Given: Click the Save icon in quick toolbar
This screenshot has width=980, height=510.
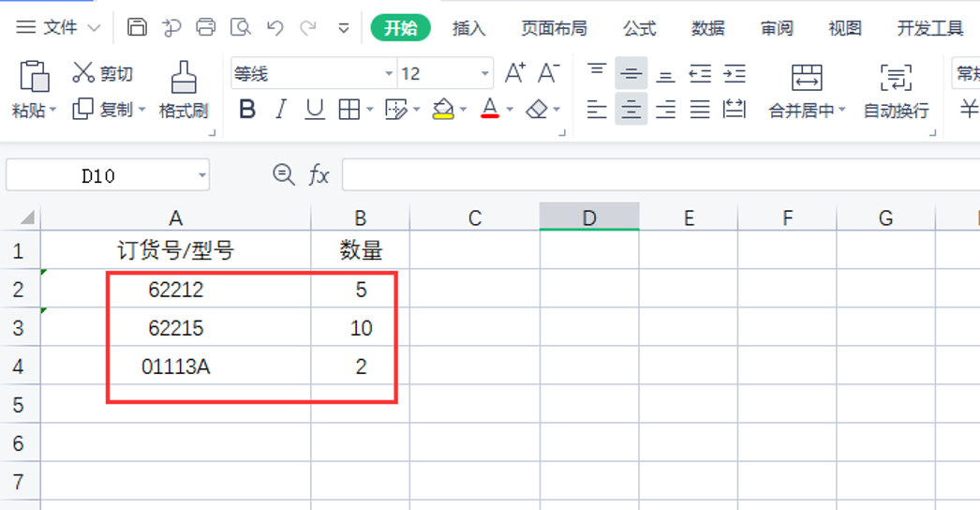Looking at the screenshot, I should pyautogui.click(x=137, y=27).
